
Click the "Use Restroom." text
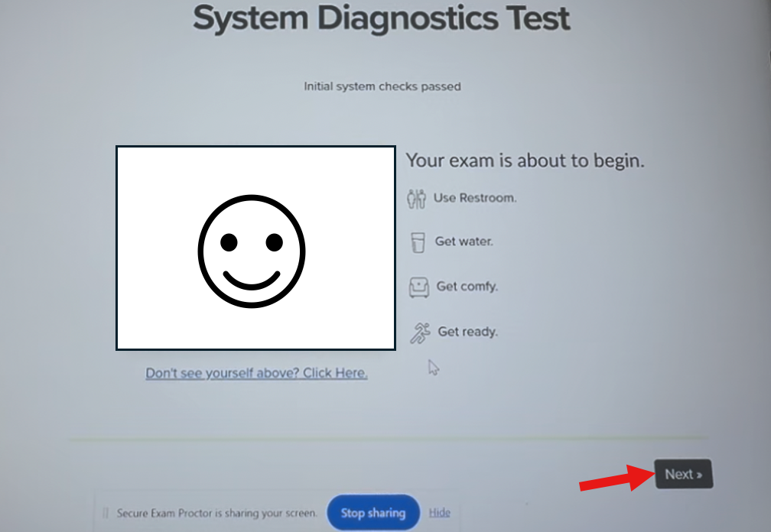475,198
